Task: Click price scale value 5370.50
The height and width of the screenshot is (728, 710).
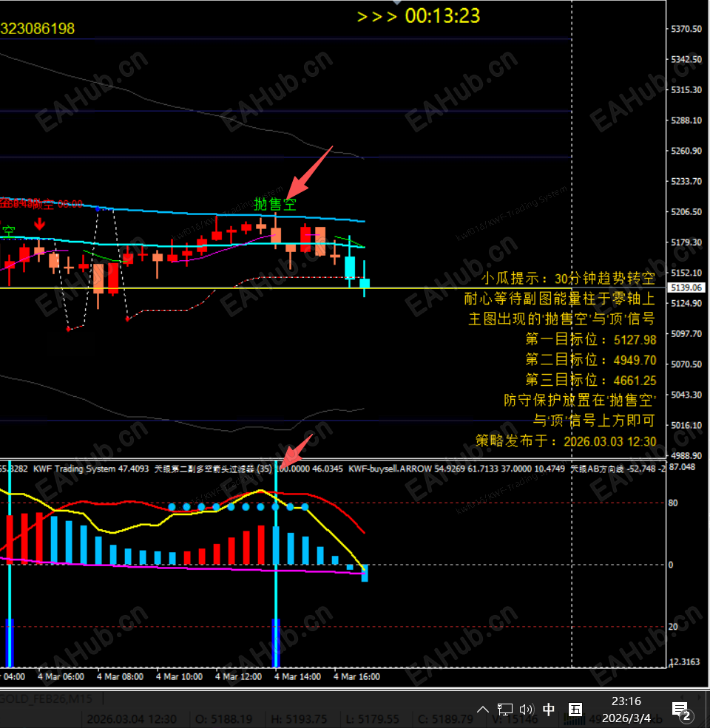Action: (686, 29)
